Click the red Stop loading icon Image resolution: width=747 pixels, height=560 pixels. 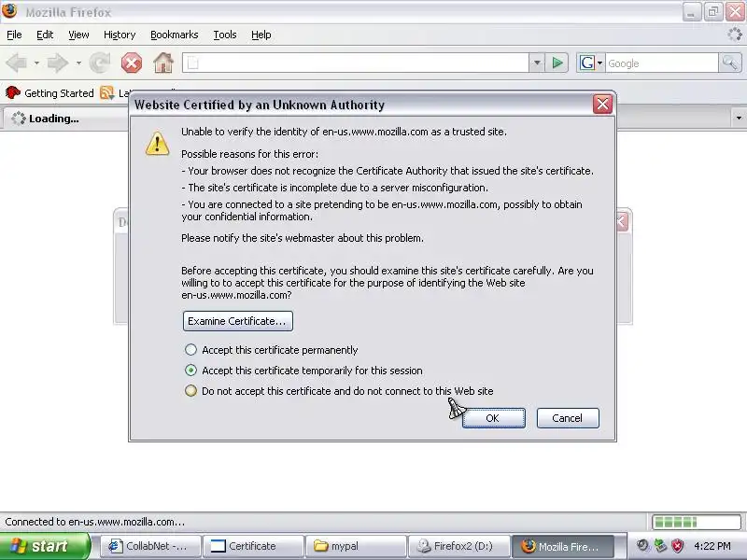[x=132, y=63]
